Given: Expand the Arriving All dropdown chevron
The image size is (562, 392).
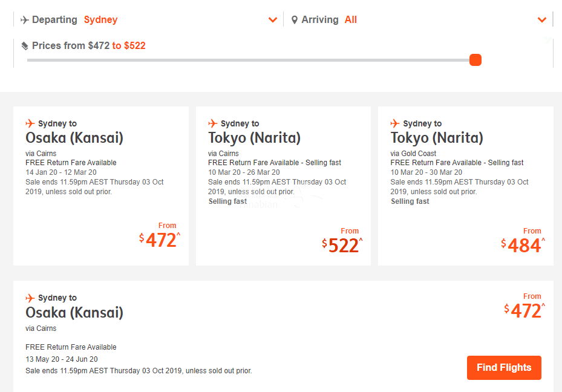Looking at the screenshot, I should coord(542,20).
